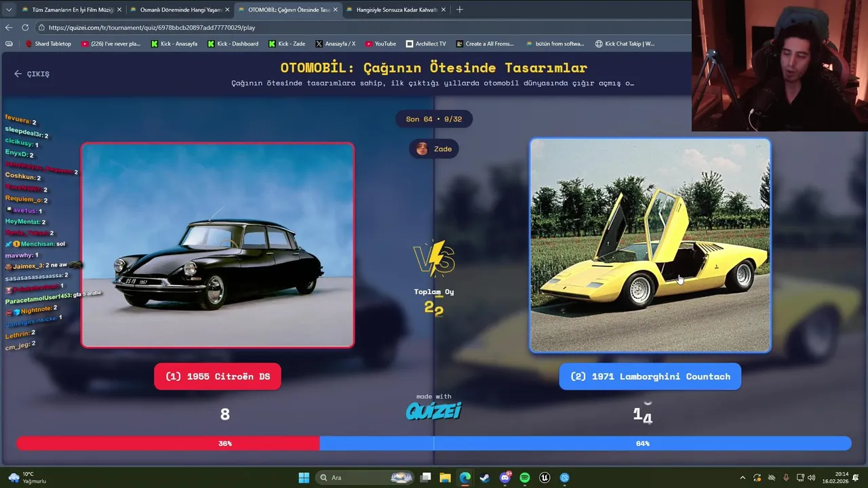Close the 'Tüm Zamanların En İyi Film Müziği' tab
The height and width of the screenshot is (488, 868).
click(x=119, y=9)
